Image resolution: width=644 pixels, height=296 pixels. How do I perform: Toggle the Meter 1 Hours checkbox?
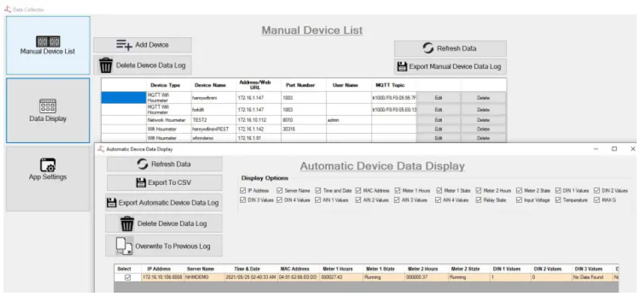pos(397,191)
